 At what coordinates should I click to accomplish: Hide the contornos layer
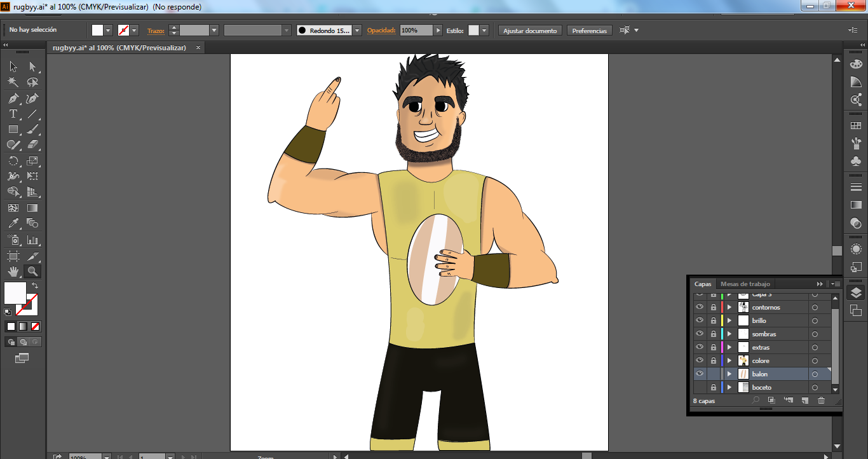coord(700,307)
